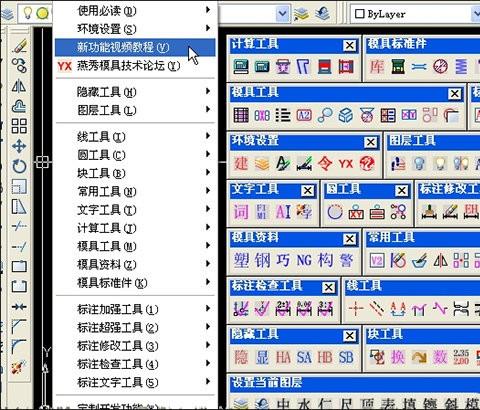Toggle the yellow sun freeze layer icon

click(42, 13)
